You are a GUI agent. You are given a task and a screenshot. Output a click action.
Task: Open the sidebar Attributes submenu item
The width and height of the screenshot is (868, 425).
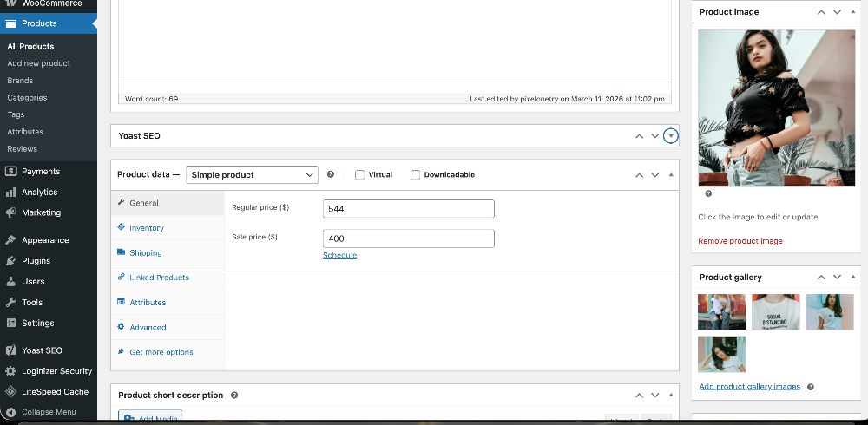[x=25, y=132]
